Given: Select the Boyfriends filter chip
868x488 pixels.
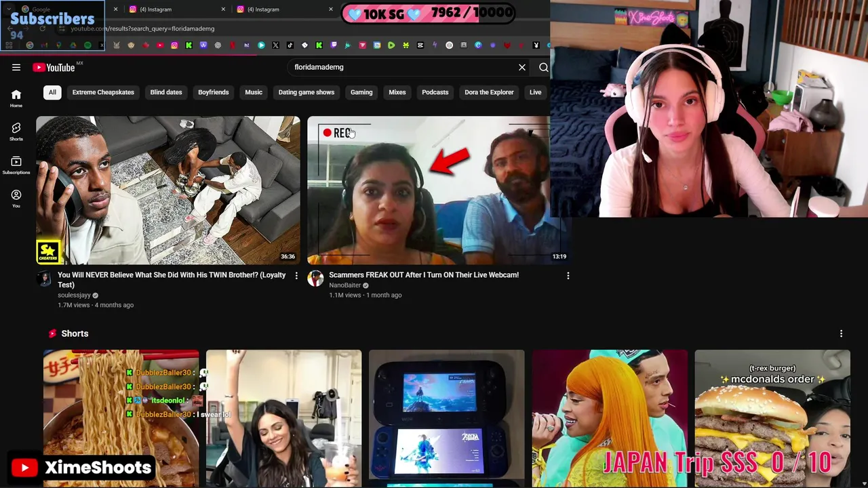Looking at the screenshot, I should click(x=213, y=92).
